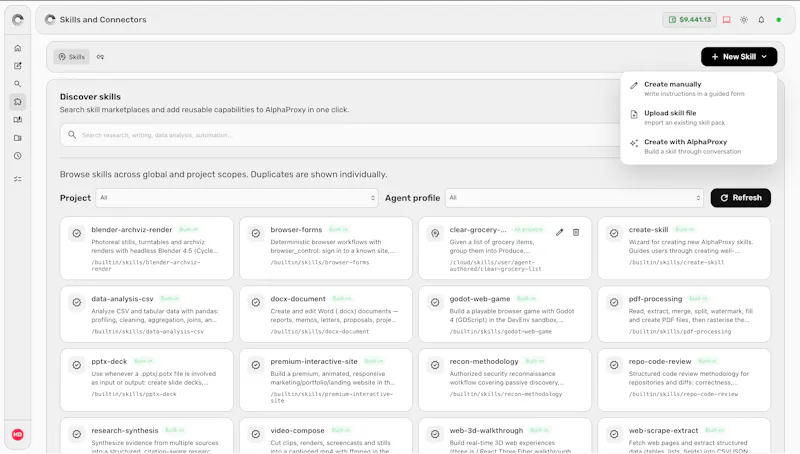Focus the skill marketplace search field

click(341, 135)
